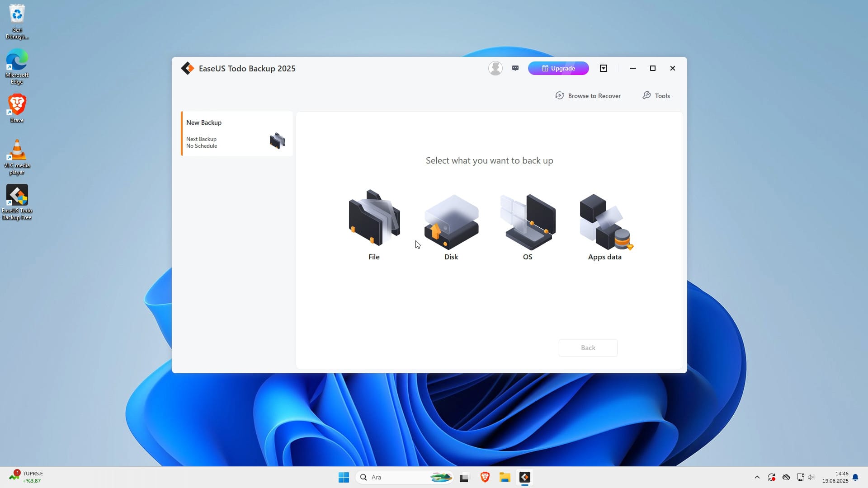Open Task View on the taskbar

(464, 477)
